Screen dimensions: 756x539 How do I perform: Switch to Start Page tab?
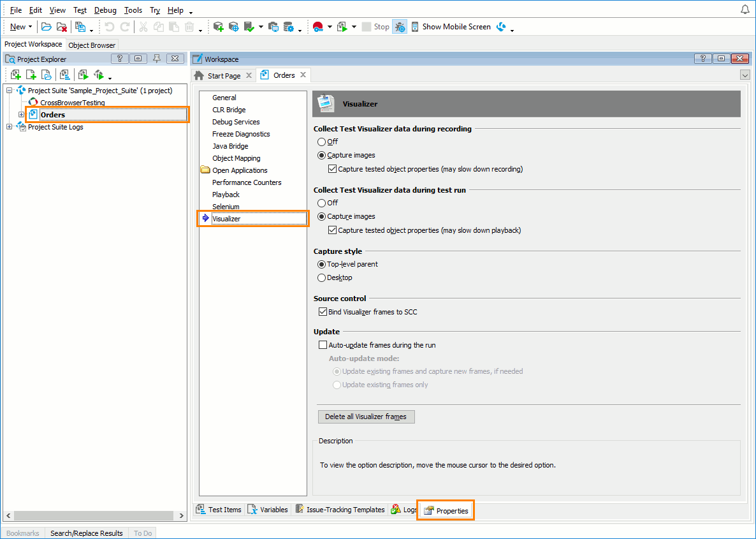click(224, 76)
